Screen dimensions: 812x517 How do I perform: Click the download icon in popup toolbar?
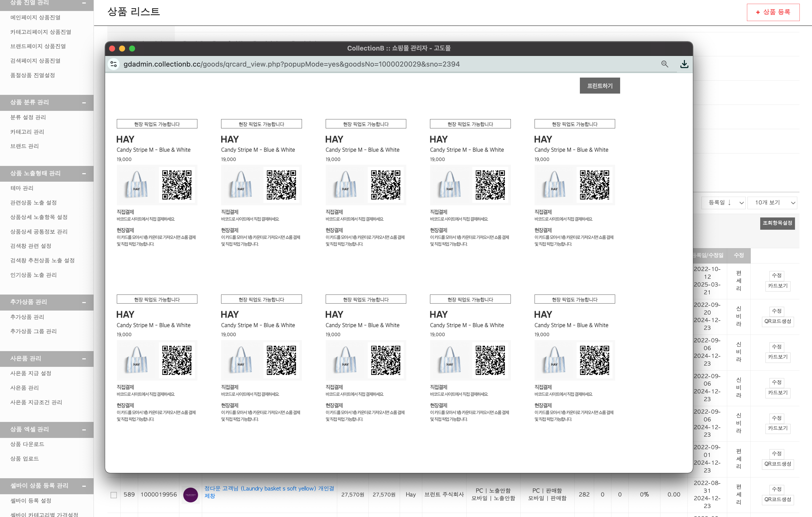pyautogui.click(x=684, y=64)
